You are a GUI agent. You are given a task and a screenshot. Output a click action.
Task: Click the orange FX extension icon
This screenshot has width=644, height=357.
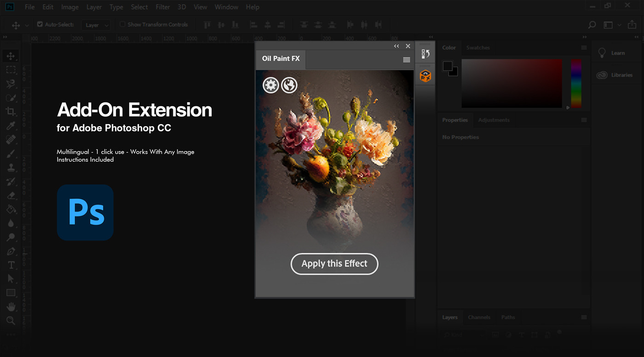pyautogui.click(x=425, y=75)
